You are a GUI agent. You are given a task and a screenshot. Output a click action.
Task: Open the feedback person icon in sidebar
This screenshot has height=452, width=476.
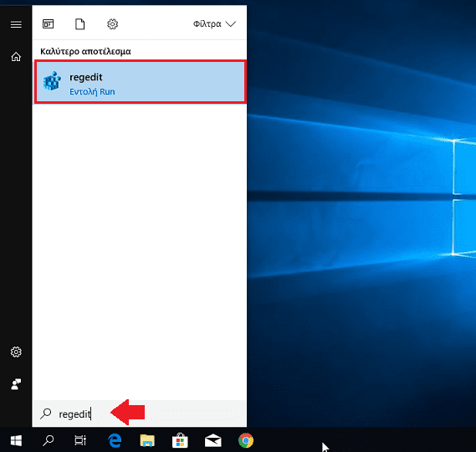16,384
